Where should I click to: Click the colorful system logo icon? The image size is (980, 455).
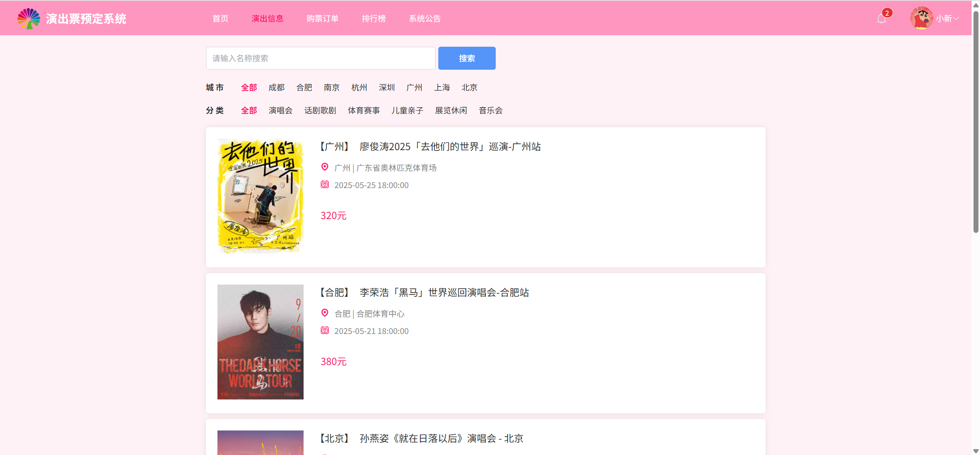[x=29, y=18]
